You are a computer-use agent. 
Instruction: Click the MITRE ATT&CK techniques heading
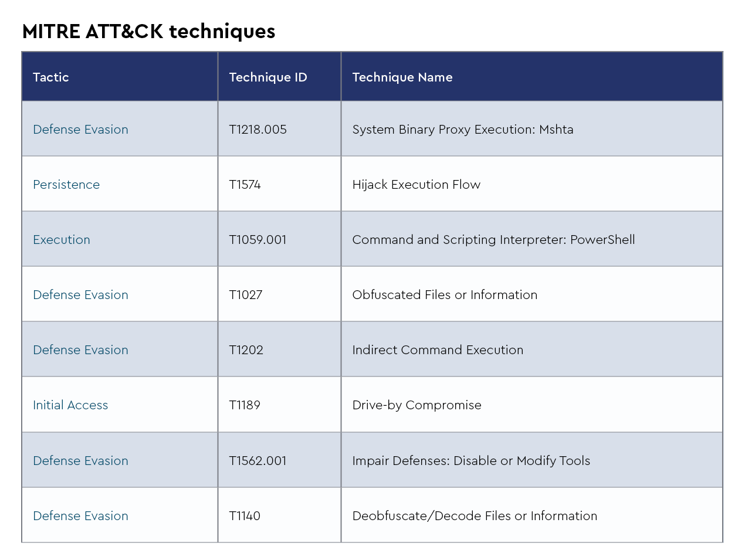[148, 31]
